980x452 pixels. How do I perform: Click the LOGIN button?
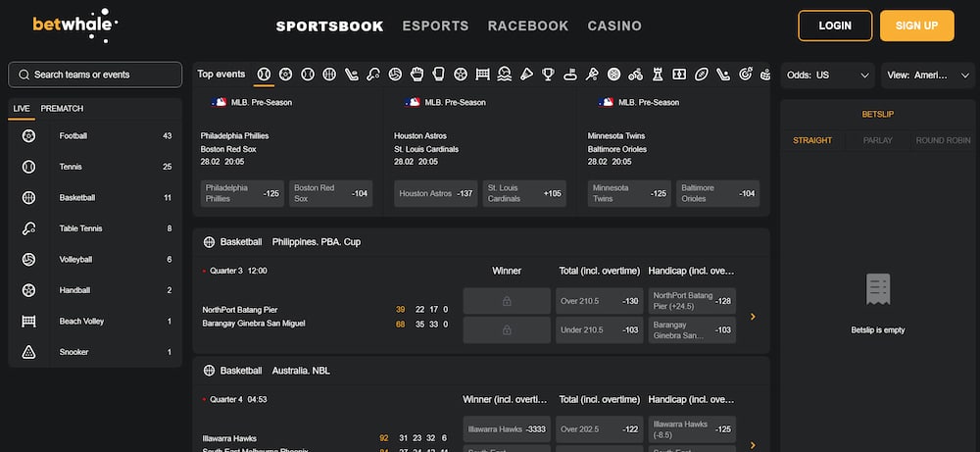[835, 25]
